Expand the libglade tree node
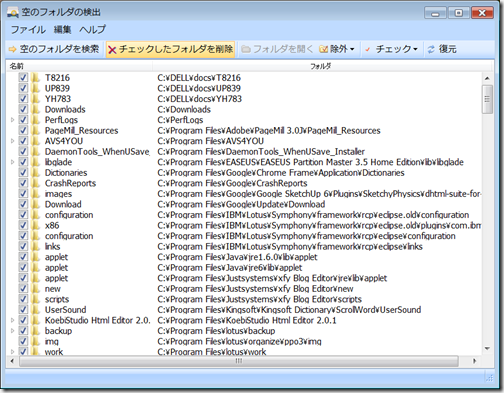Image resolution: width=504 pixels, height=393 pixels. click(x=12, y=162)
